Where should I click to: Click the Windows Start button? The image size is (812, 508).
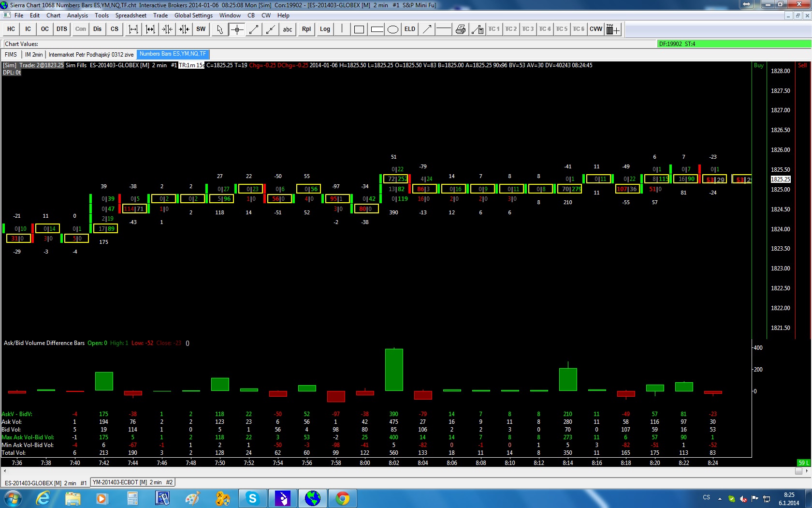point(13,498)
